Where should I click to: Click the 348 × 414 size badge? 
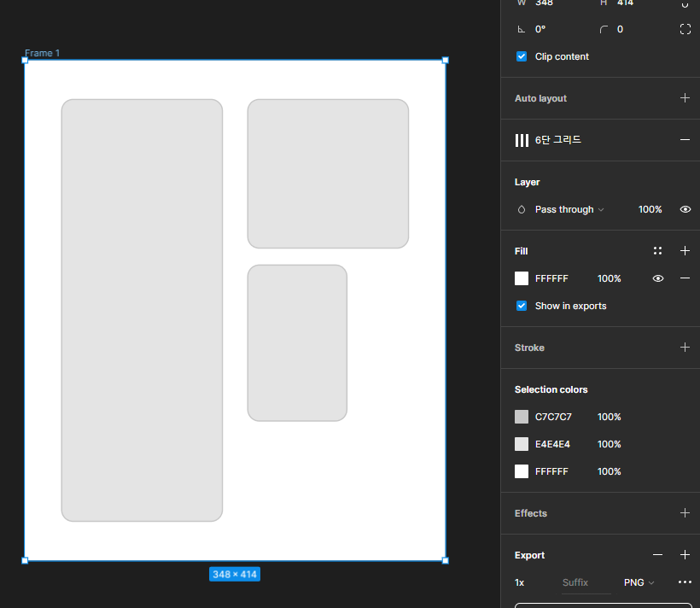pyautogui.click(x=235, y=575)
